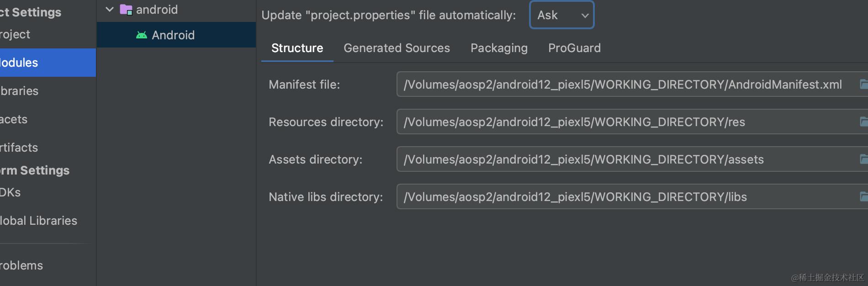Image resolution: width=868 pixels, height=286 pixels.
Task: Switch to the Structure tab
Action: (297, 48)
